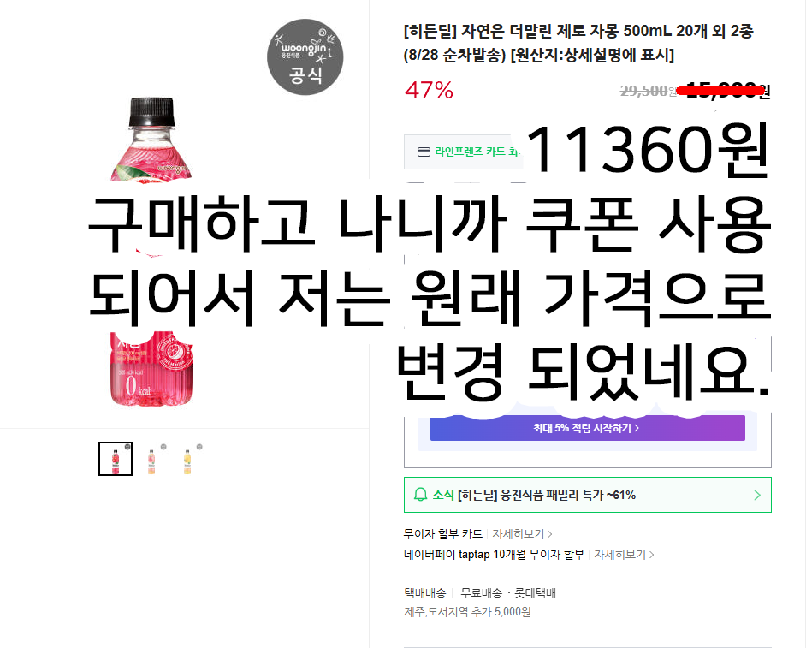812x648 pixels.
Task: Click the 0 kcal label on bottle
Action: click(x=138, y=386)
